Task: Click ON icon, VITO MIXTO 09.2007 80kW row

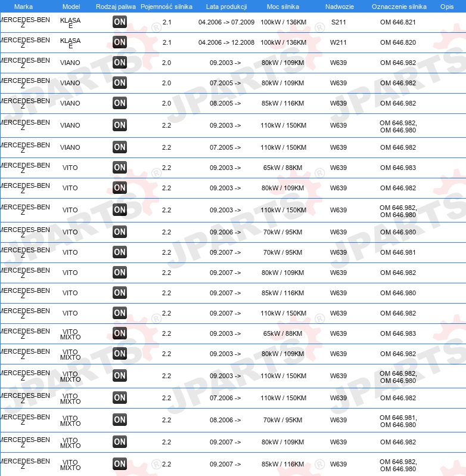Action: [x=119, y=442]
